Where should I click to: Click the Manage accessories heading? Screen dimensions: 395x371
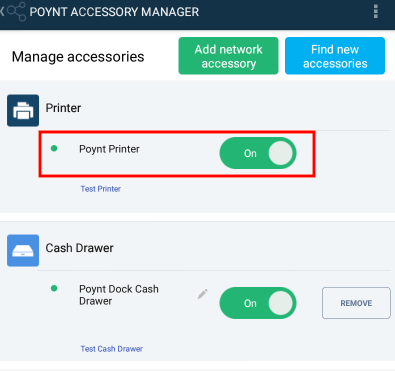pyautogui.click(x=78, y=57)
